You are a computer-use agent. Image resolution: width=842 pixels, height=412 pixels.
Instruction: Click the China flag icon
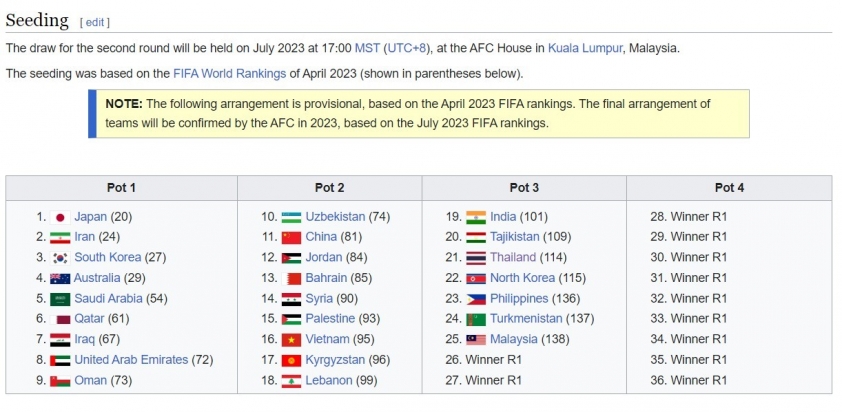click(x=291, y=238)
